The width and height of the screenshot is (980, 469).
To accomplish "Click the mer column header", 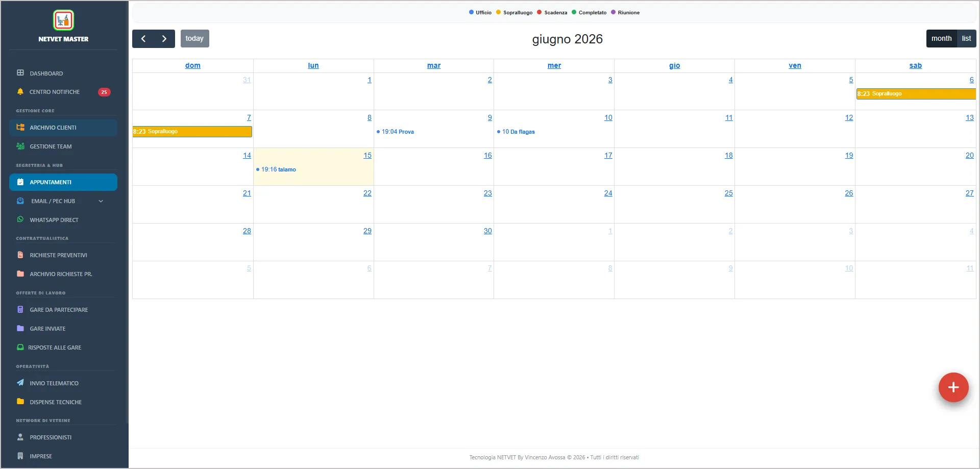I will (554, 66).
